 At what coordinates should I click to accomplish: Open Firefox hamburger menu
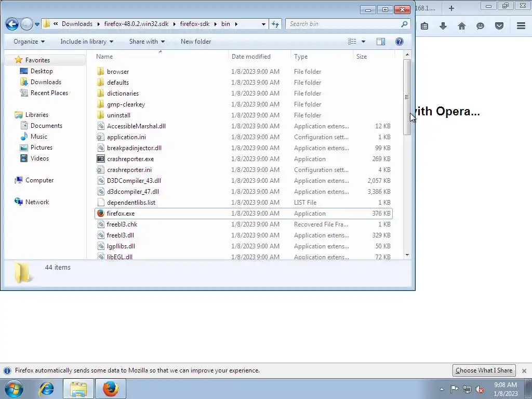(521, 26)
